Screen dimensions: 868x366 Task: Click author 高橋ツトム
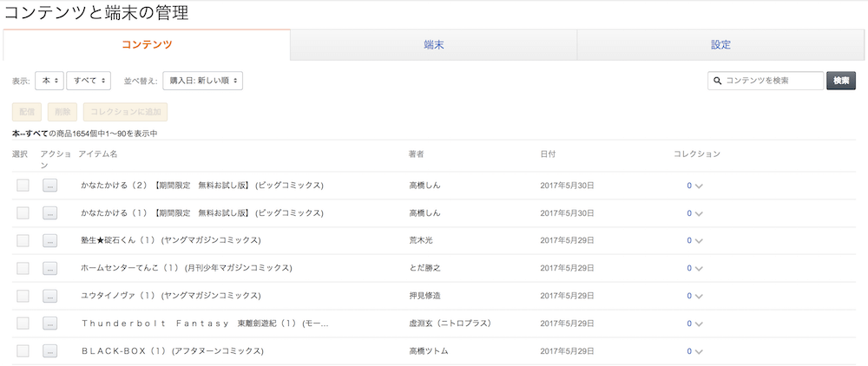428,351
